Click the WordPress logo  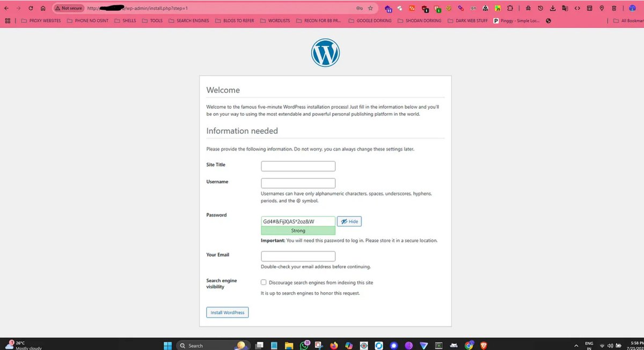tap(325, 53)
